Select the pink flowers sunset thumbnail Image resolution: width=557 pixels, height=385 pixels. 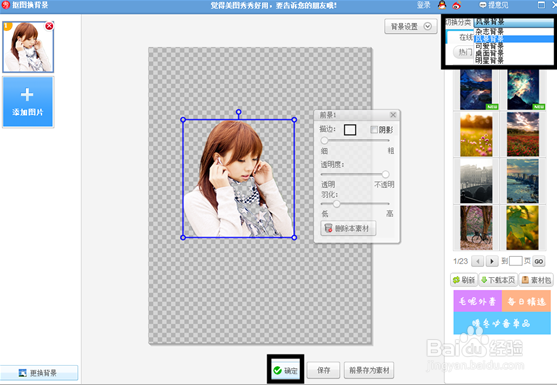(476, 135)
